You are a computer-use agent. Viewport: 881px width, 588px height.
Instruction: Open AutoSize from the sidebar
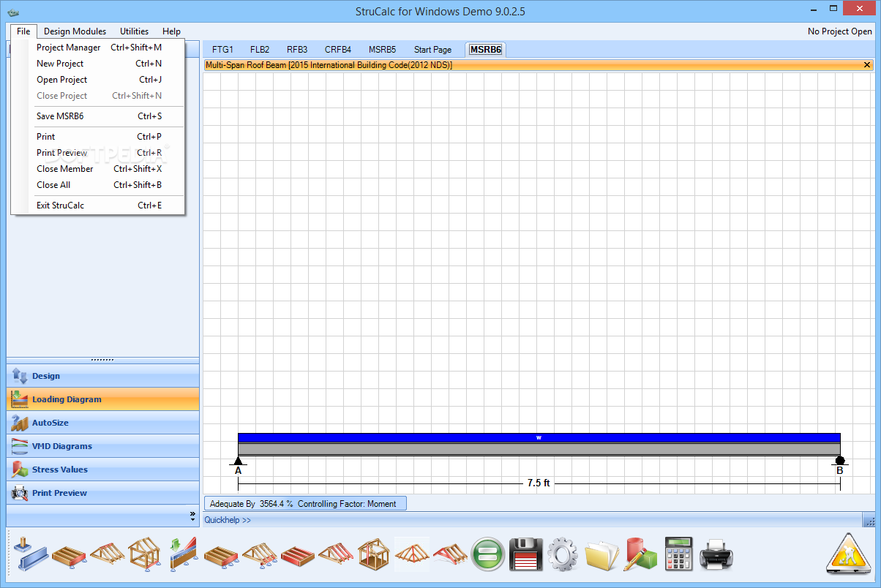click(x=102, y=423)
